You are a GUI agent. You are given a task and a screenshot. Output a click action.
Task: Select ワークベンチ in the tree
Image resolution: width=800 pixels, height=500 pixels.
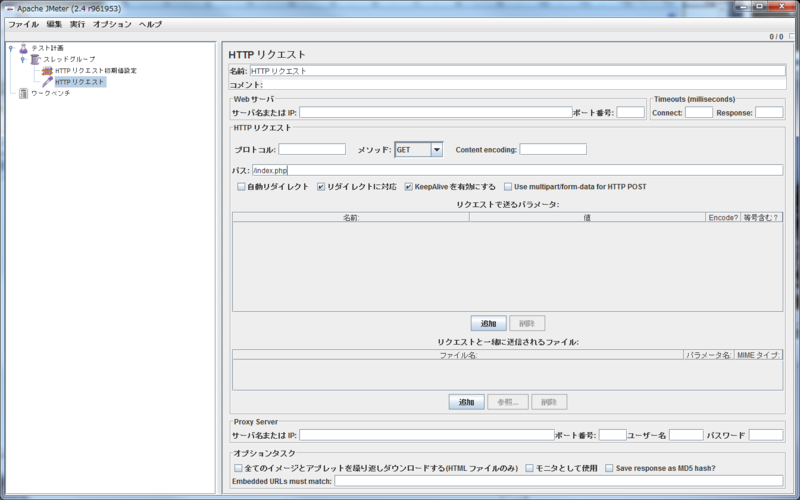coord(51,93)
